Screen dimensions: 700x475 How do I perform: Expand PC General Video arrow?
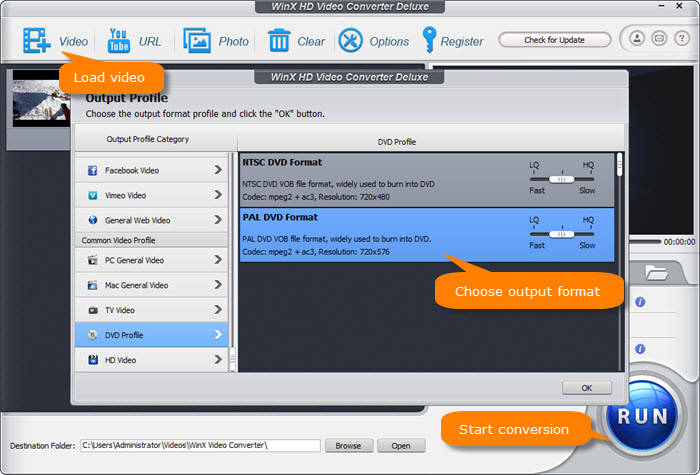(x=218, y=259)
